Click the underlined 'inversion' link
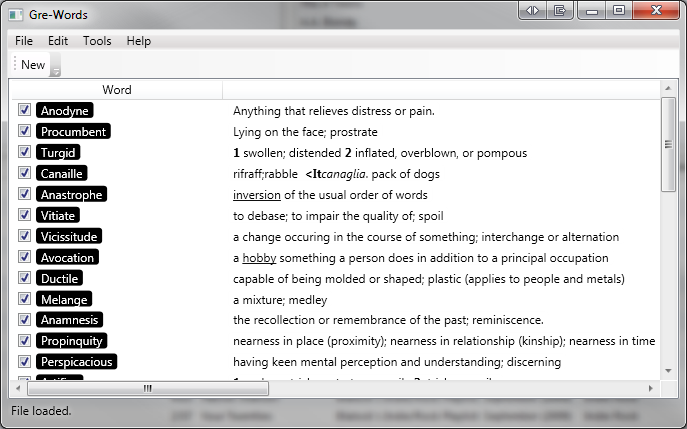 point(256,195)
